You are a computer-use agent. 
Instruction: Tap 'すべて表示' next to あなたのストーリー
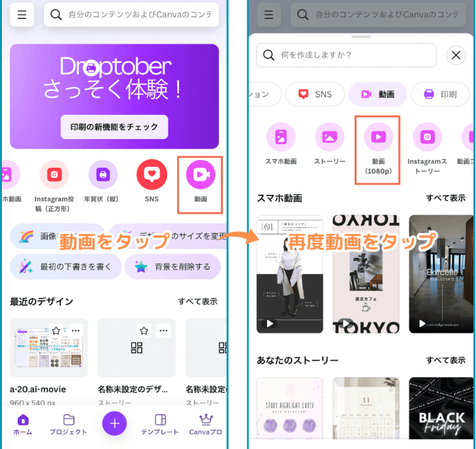pyautogui.click(x=445, y=360)
